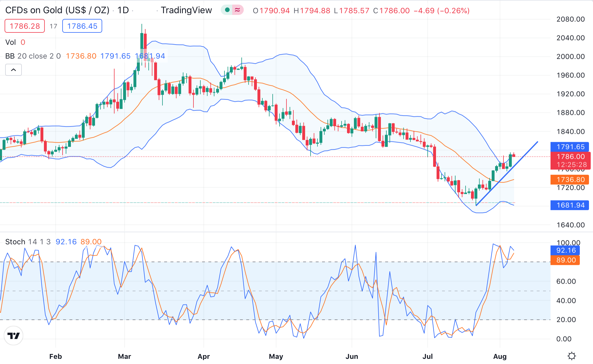Open chart settings gear icon

(x=571, y=356)
